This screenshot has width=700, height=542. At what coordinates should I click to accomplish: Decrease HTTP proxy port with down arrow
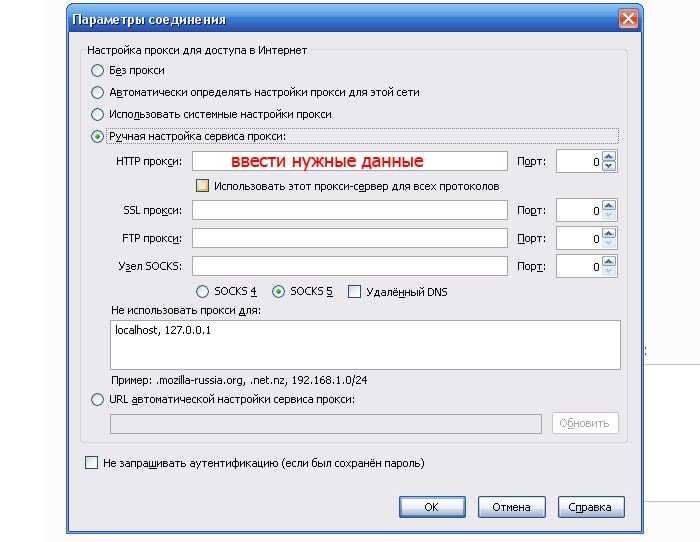pyautogui.click(x=609, y=166)
